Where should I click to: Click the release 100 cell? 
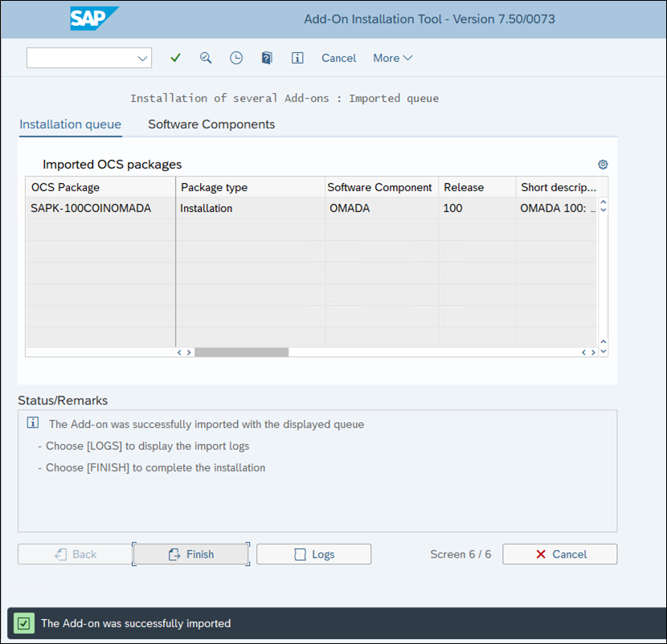tap(477, 208)
